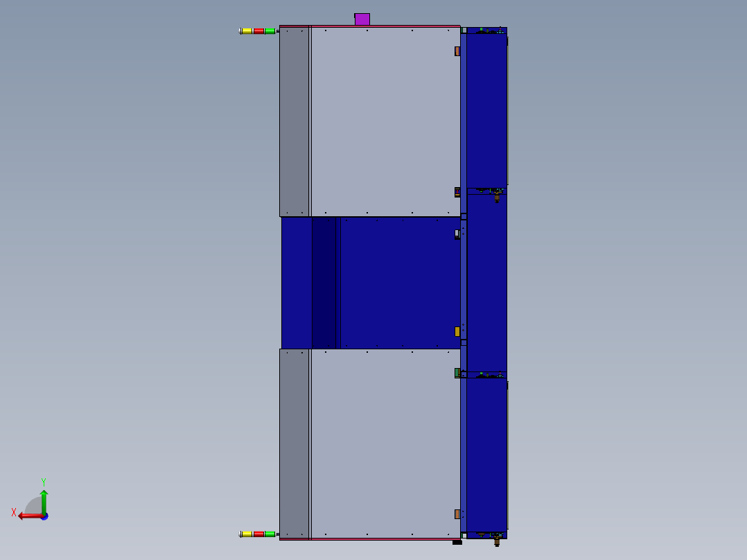This screenshot has height=560, width=747.
Task: Select the small orange block on the lower gray panel
Action: tap(457, 514)
